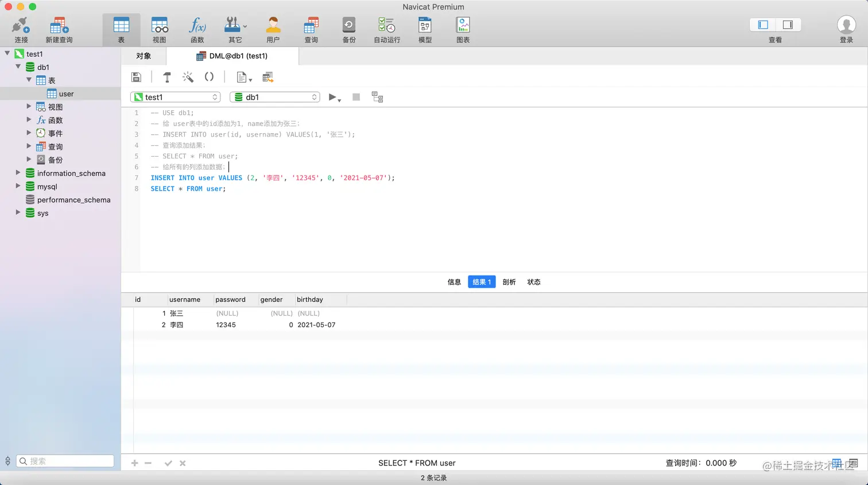
Task: Delete record with minus button
Action: tap(148, 463)
